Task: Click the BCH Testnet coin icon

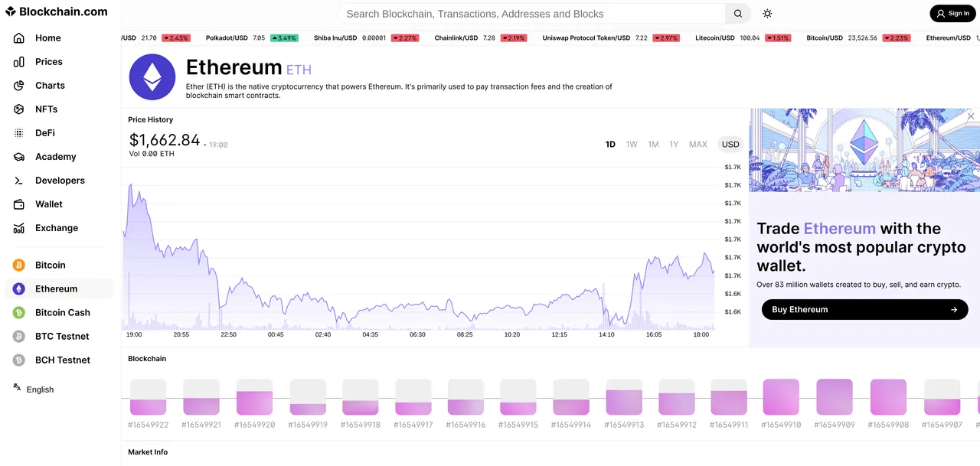Action: pos(19,360)
